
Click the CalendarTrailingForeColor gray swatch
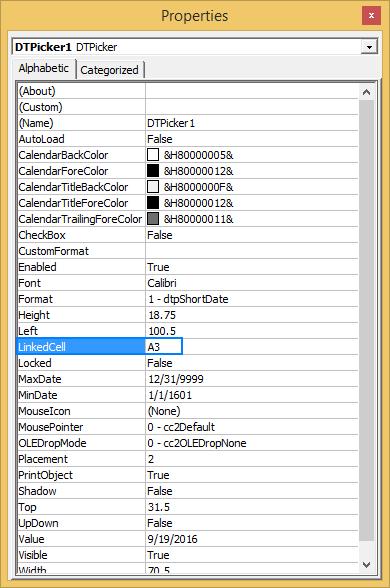[153, 219]
